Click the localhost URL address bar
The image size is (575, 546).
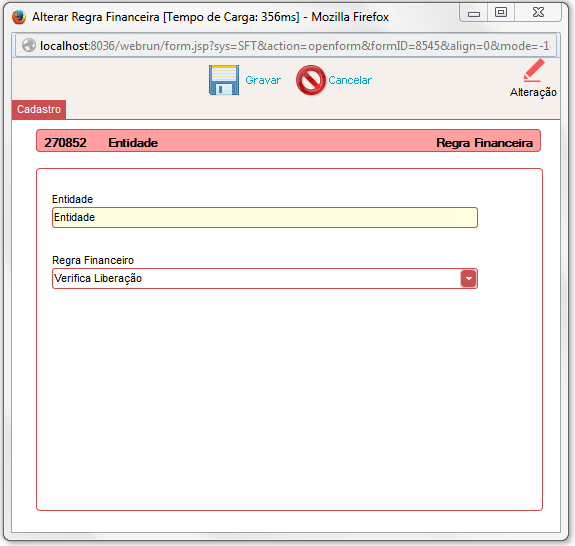[x=286, y=45]
